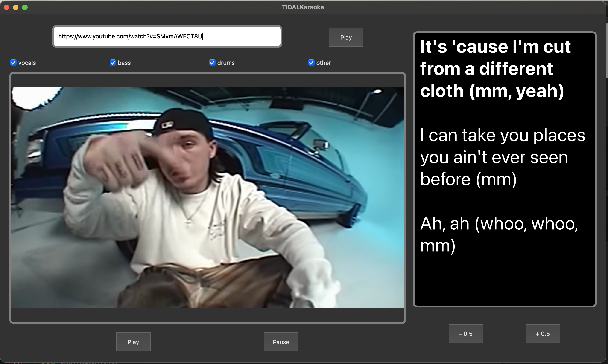Click the YouTube URL input field
This screenshot has width=608, height=364.
click(x=167, y=37)
